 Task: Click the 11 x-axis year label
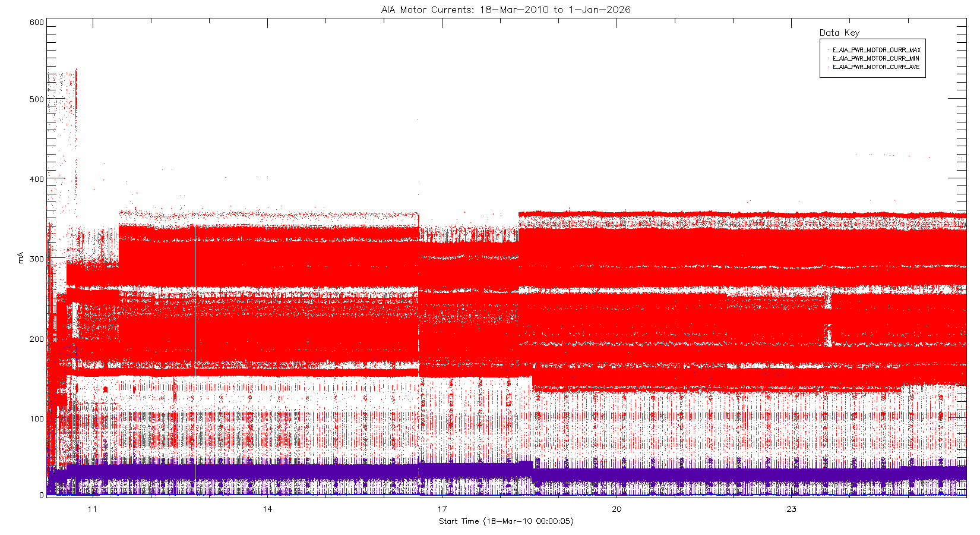coord(92,509)
